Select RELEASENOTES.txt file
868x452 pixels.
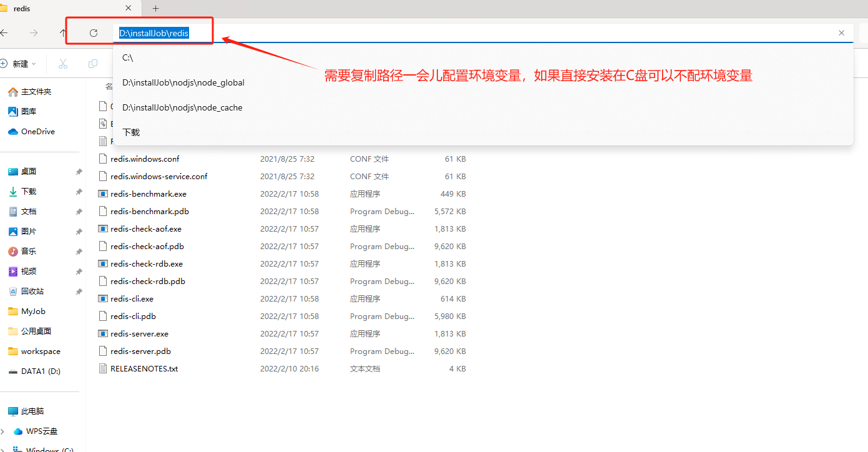(144, 369)
